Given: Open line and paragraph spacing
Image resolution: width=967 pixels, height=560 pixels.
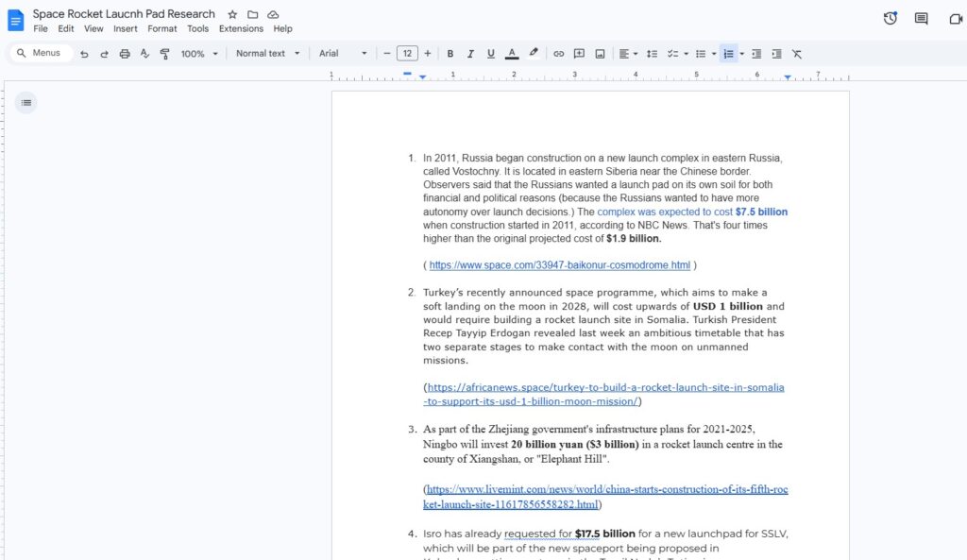Looking at the screenshot, I should click(652, 54).
